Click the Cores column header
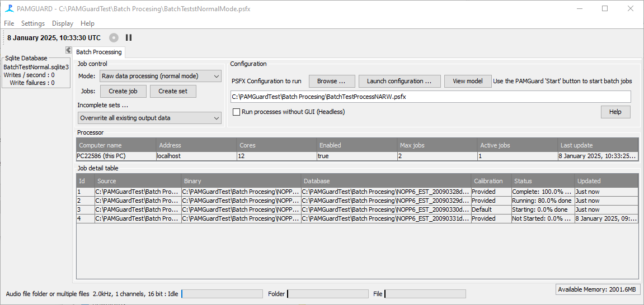Image resolution: width=644 pixels, height=305 pixels. (276, 145)
